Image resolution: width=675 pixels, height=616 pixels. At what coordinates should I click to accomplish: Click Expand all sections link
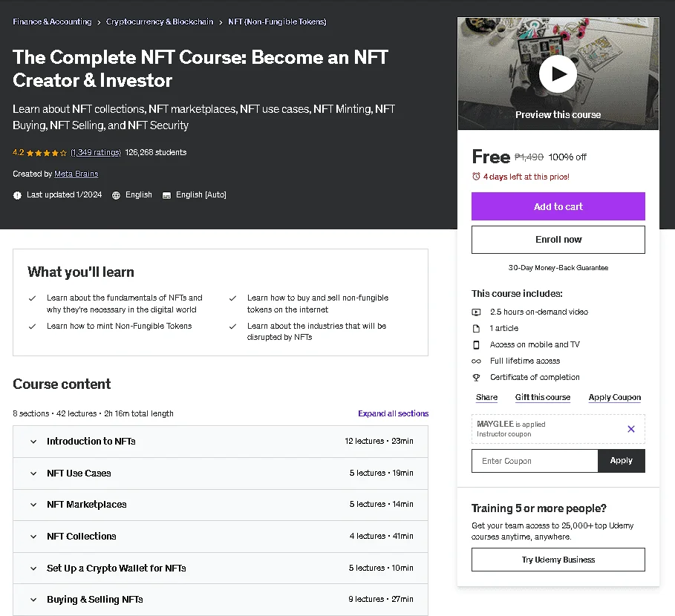click(393, 413)
